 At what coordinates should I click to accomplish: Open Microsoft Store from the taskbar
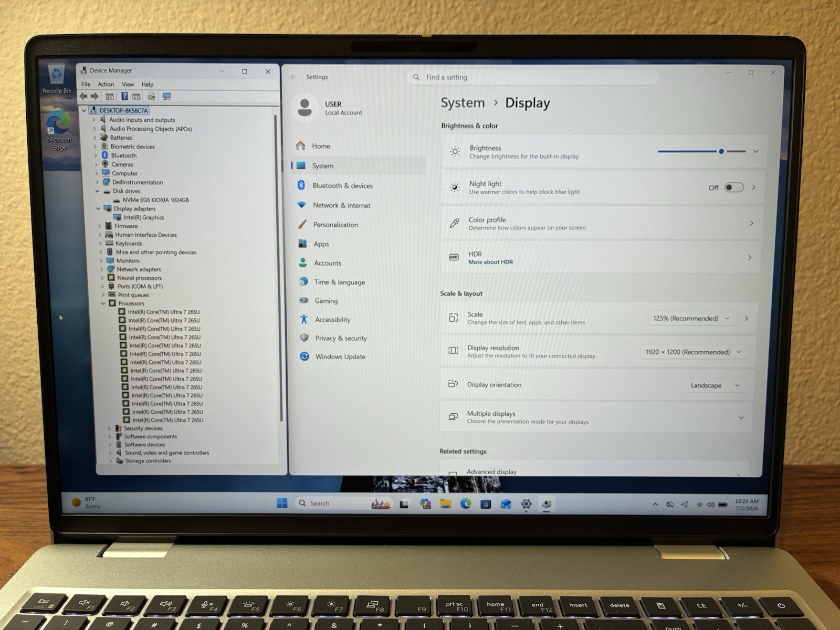point(486,504)
